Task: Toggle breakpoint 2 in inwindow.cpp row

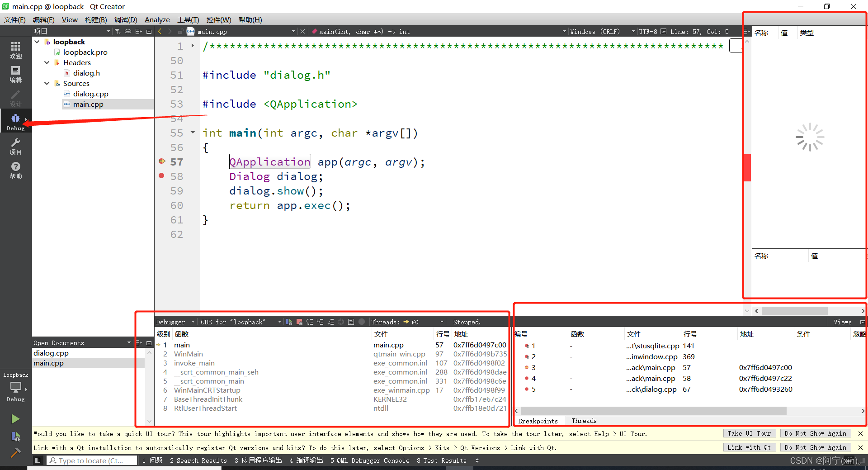Action: click(527, 356)
